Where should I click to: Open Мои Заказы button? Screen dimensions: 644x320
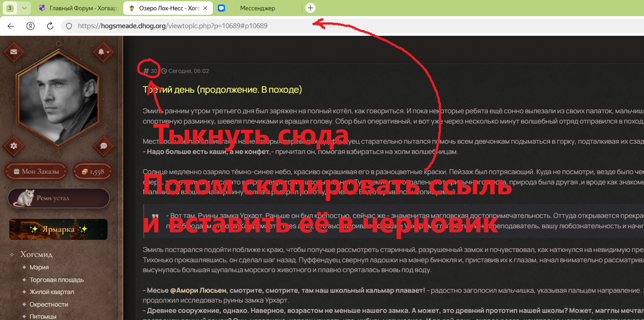pyautogui.click(x=36, y=171)
